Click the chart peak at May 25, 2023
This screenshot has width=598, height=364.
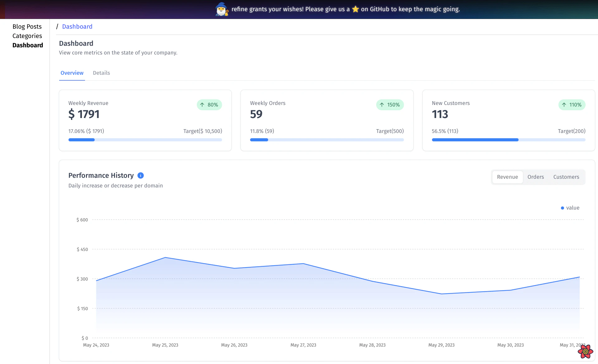(165, 258)
